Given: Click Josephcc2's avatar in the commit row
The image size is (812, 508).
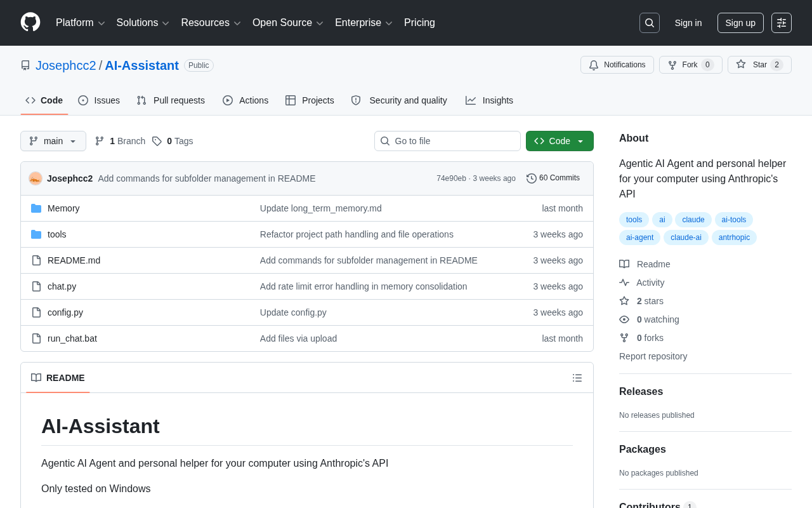Looking at the screenshot, I should (x=36, y=178).
